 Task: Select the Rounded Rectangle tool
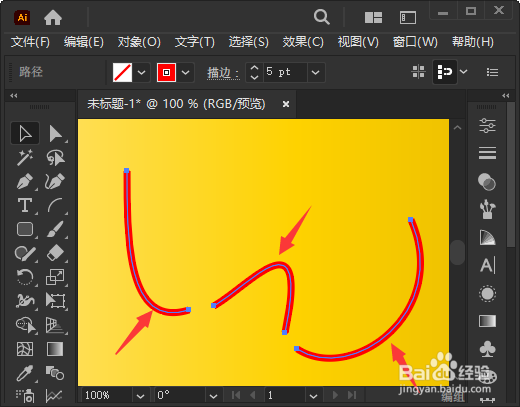25,229
